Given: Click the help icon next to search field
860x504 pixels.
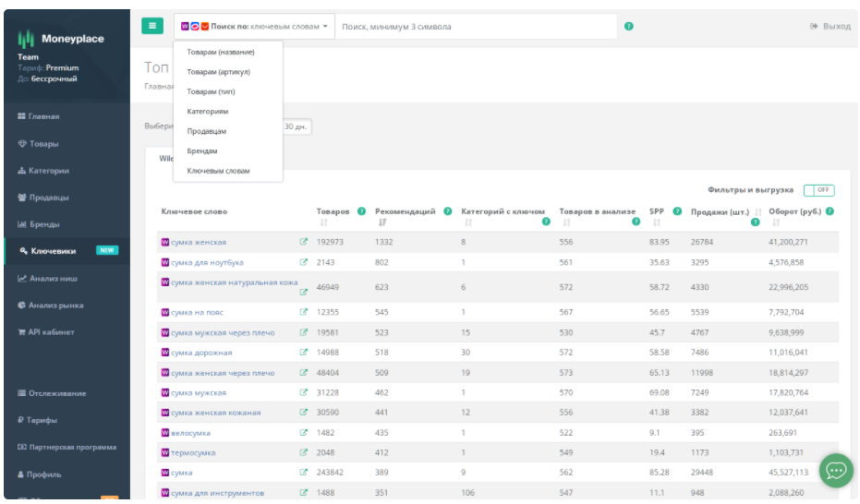Looking at the screenshot, I should click(629, 26).
